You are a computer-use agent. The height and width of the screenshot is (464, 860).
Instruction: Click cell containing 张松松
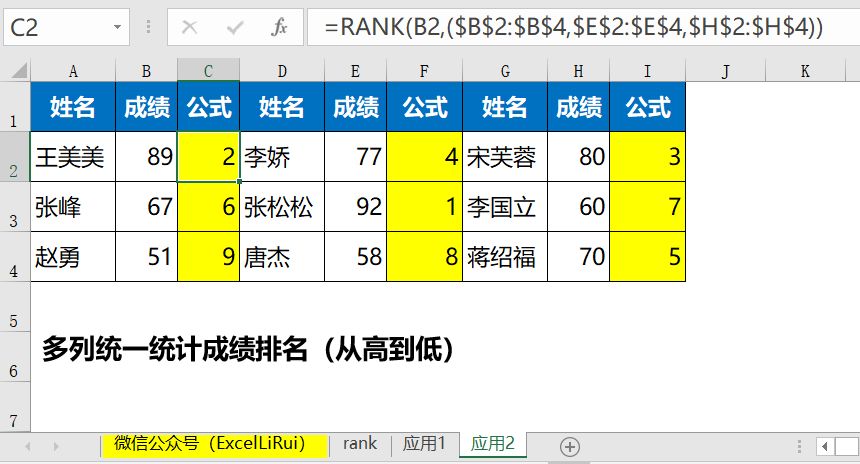[x=282, y=207]
